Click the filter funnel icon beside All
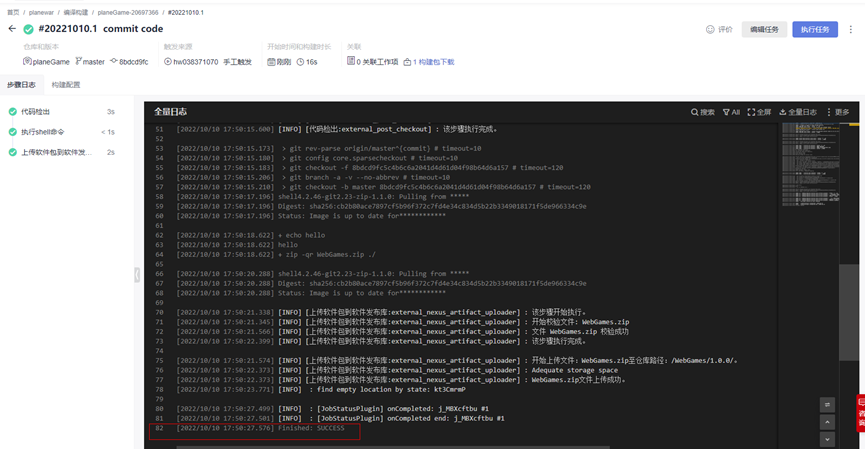This screenshot has height=449, width=865. tap(726, 112)
